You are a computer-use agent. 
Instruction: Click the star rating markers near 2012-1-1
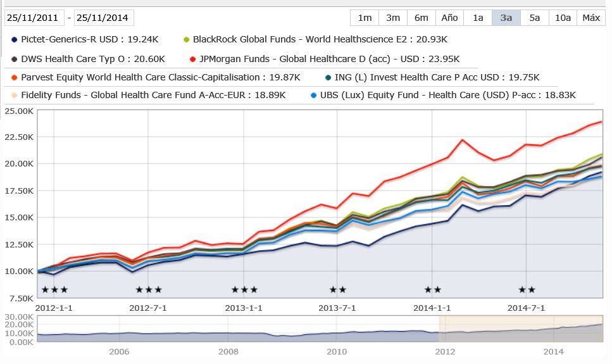coord(54,290)
